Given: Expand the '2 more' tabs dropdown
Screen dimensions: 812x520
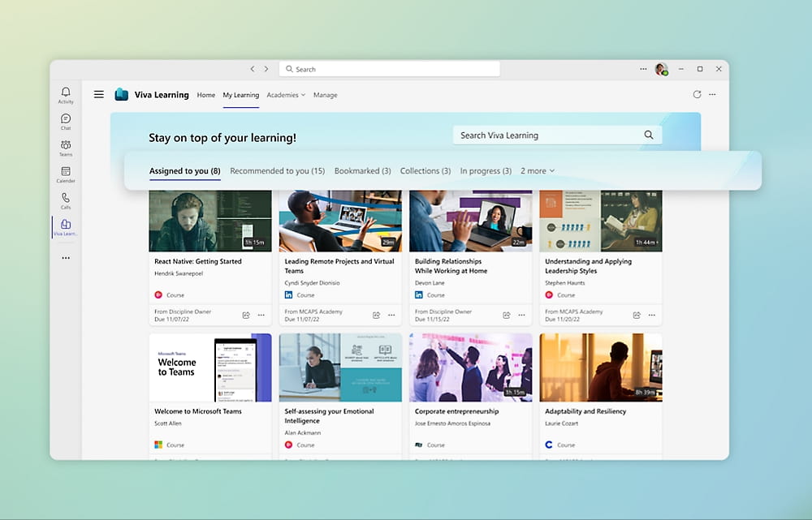Looking at the screenshot, I should point(538,171).
